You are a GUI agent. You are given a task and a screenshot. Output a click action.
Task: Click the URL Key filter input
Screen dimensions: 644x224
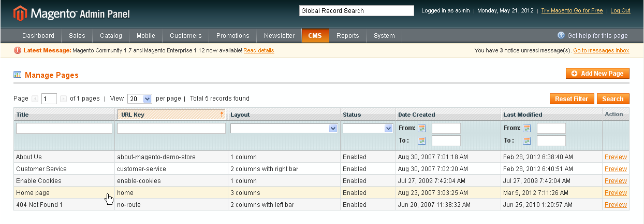coord(171,128)
